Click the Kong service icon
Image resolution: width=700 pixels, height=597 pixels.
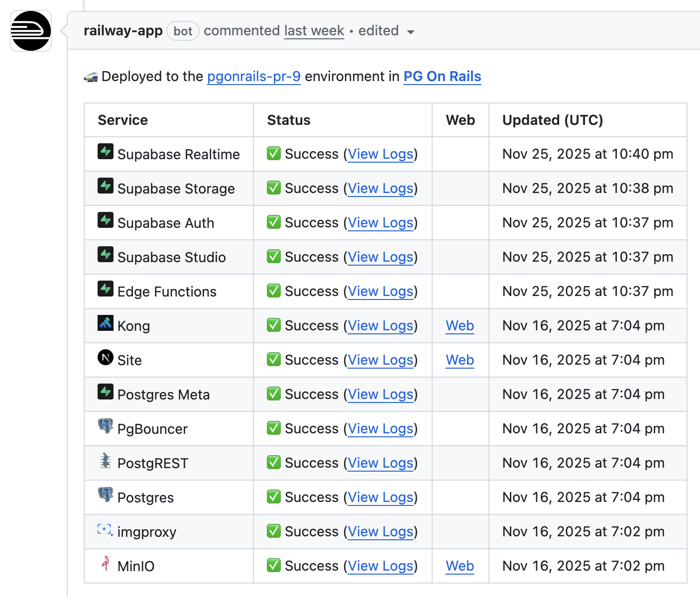pyautogui.click(x=106, y=323)
